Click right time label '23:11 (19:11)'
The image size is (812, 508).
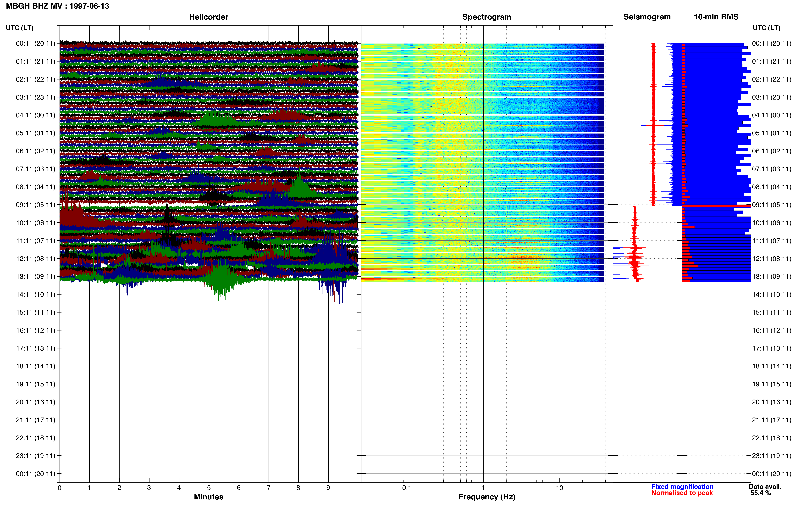772,456
